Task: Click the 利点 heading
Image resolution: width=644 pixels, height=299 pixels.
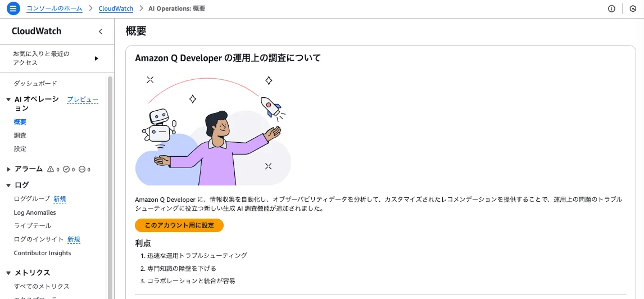Action: [x=143, y=243]
